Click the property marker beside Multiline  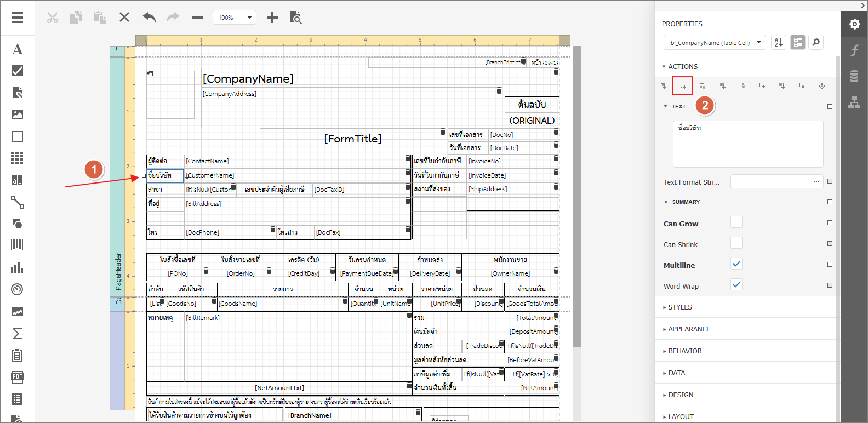tap(830, 265)
